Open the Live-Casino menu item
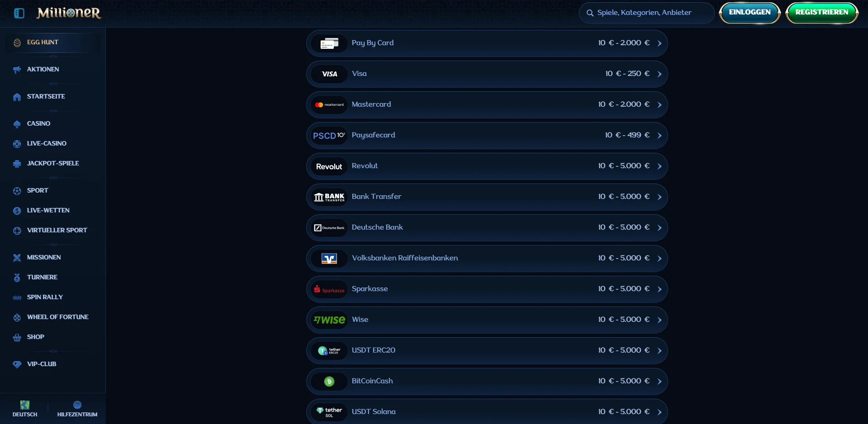 pos(46,143)
